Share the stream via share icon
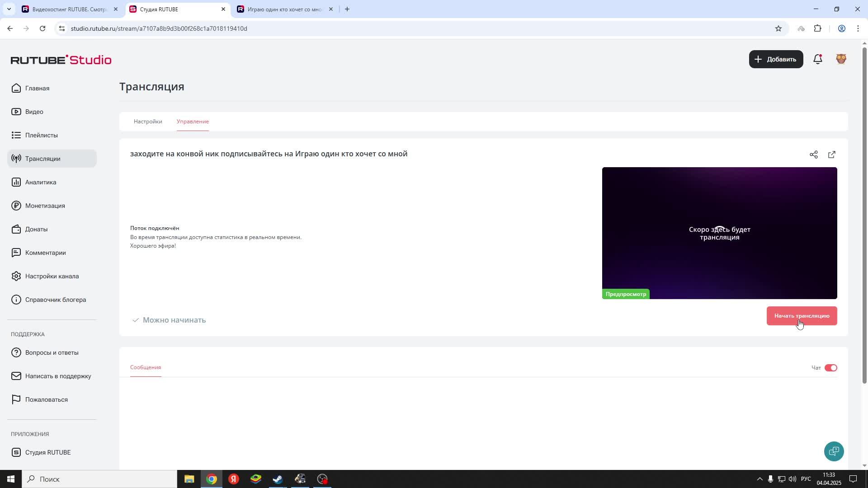Viewport: 868px width, 488px height. coord(814,155)
